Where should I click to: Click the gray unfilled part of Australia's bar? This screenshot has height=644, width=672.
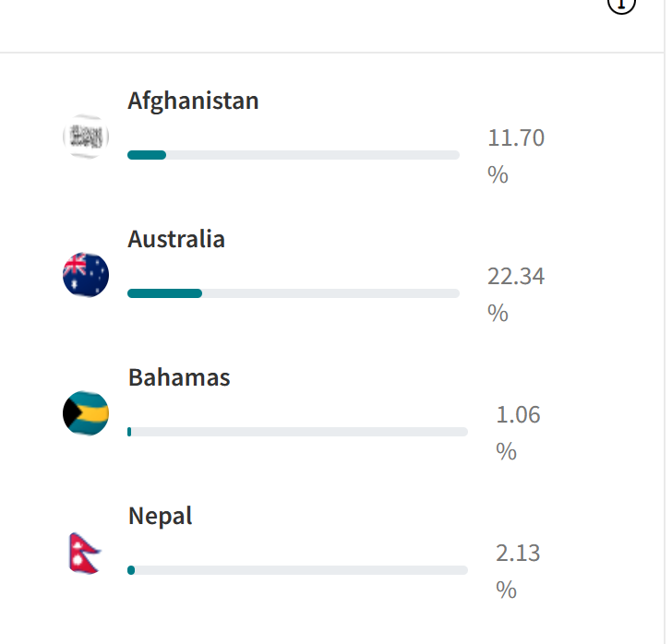coord(330,293)
